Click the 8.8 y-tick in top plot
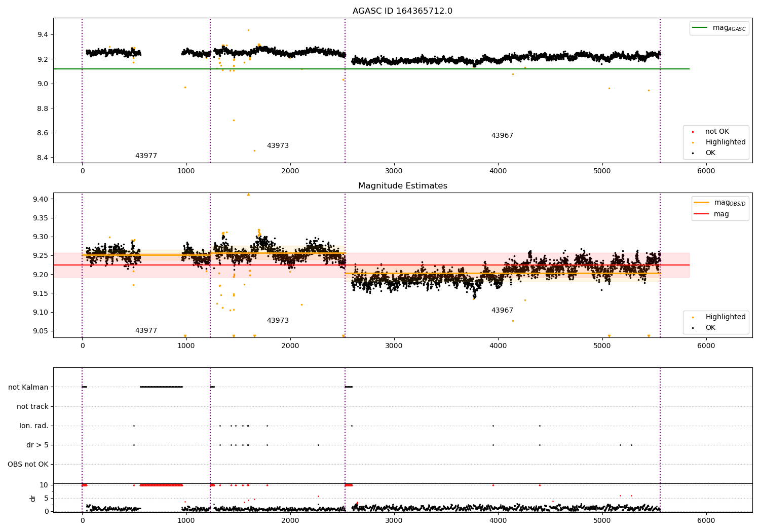760x532 pixels. click(43, 109)
